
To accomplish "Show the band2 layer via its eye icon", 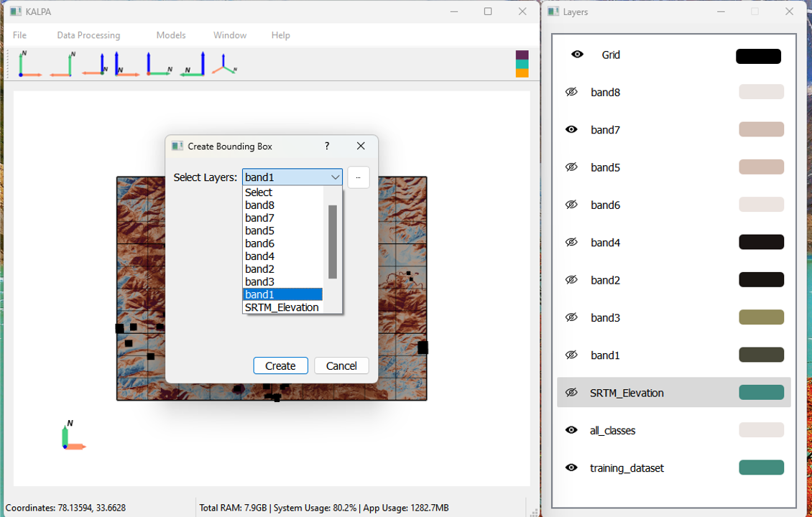I will [571, 280].
